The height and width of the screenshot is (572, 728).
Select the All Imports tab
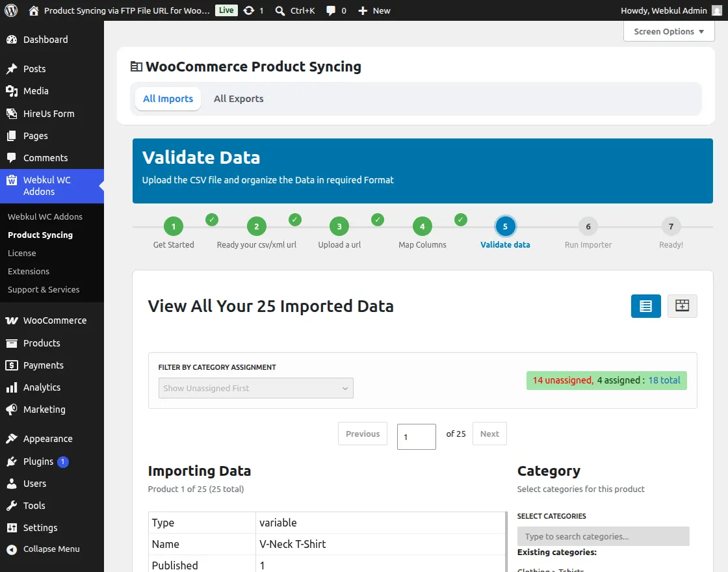(x=168, y=99)
